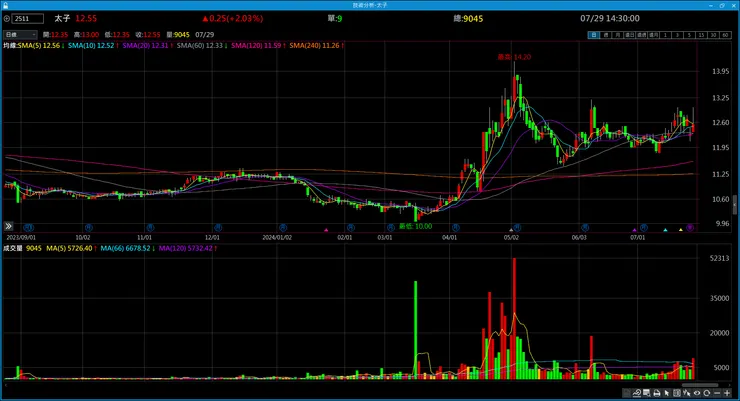Click the 07/29 14:30:00 timestamp

[x=610, y=18]
